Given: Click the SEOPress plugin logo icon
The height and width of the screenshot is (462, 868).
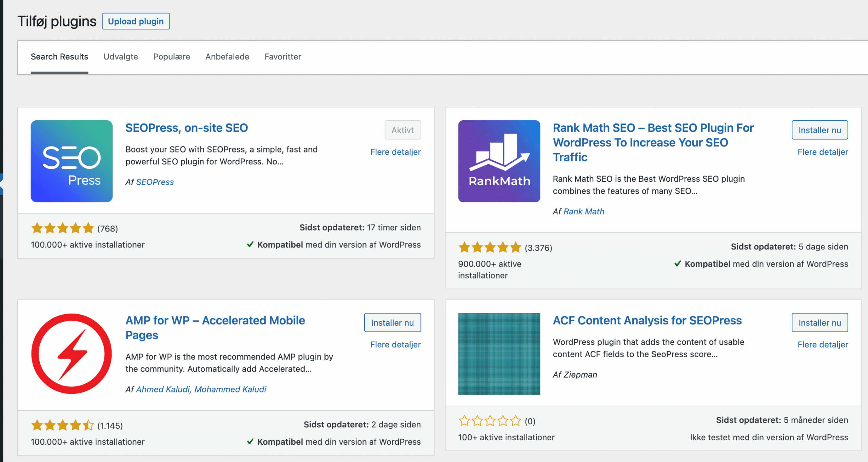Looking at the screenshot, I should tap(72, 161).
